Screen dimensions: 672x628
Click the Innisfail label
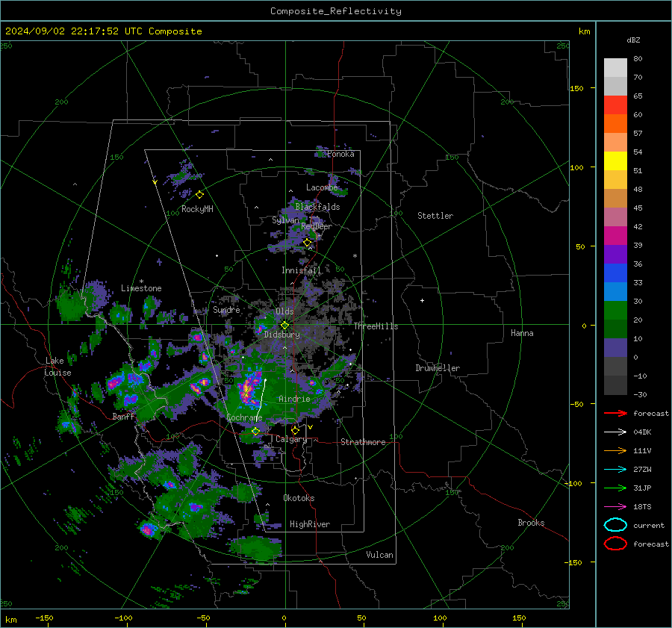pyautogui.click(x=301, y=270)
